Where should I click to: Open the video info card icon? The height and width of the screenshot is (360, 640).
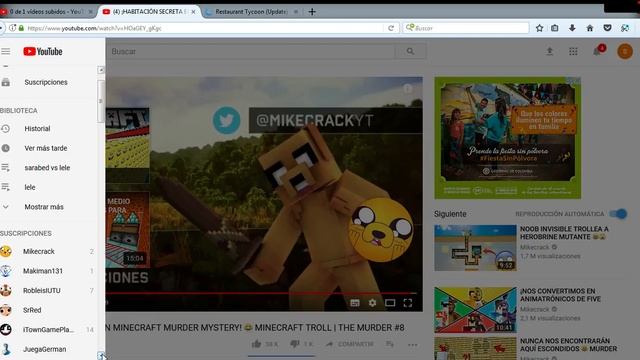(407, 89)
